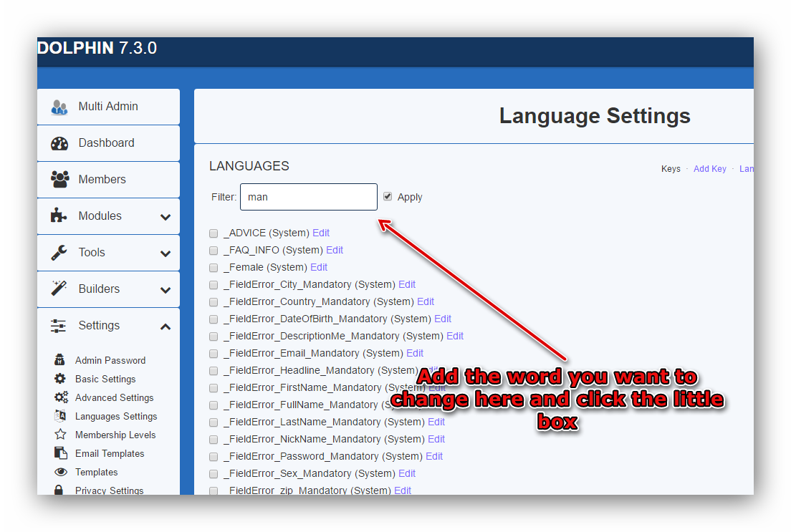Collapse the Settings menu chevron

point(166,327)
